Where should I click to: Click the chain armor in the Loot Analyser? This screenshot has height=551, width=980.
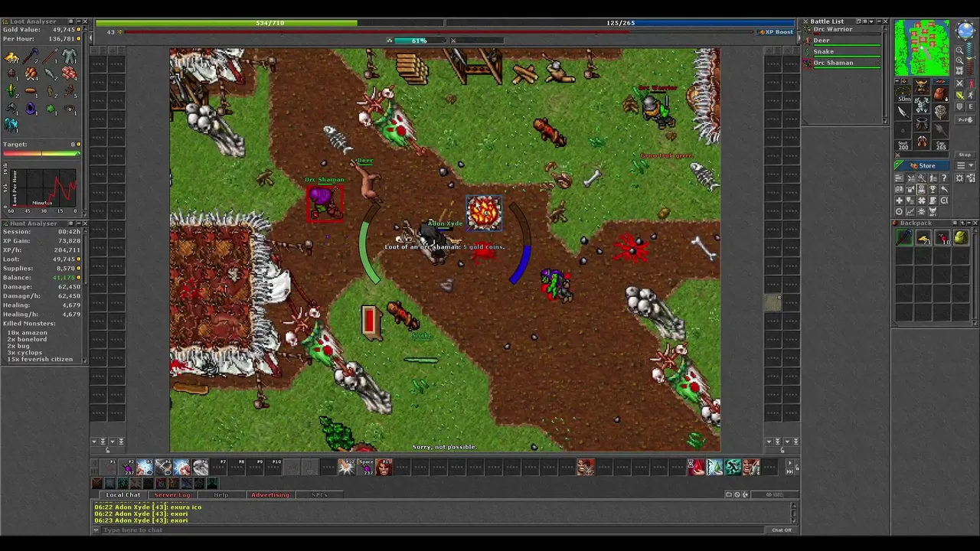[69, 57]
